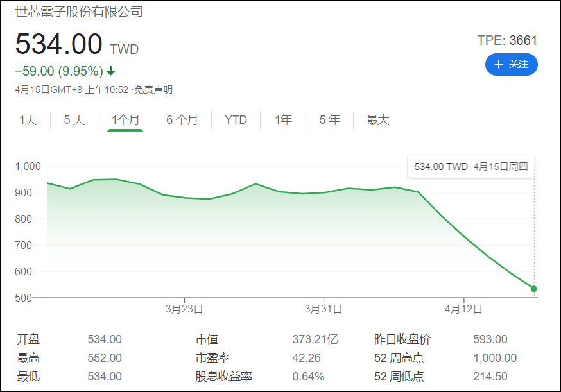Click the plus icon on the 关注 button
561x392 pixels.
click(x=497, y=64)
